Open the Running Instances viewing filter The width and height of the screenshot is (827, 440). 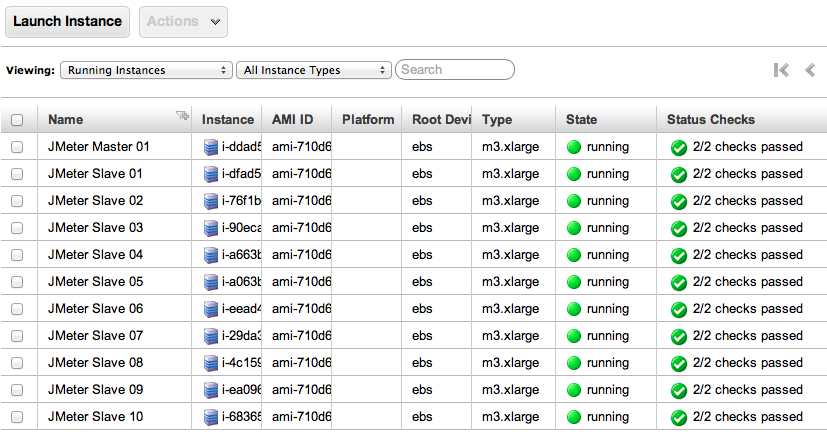point(146,70)
